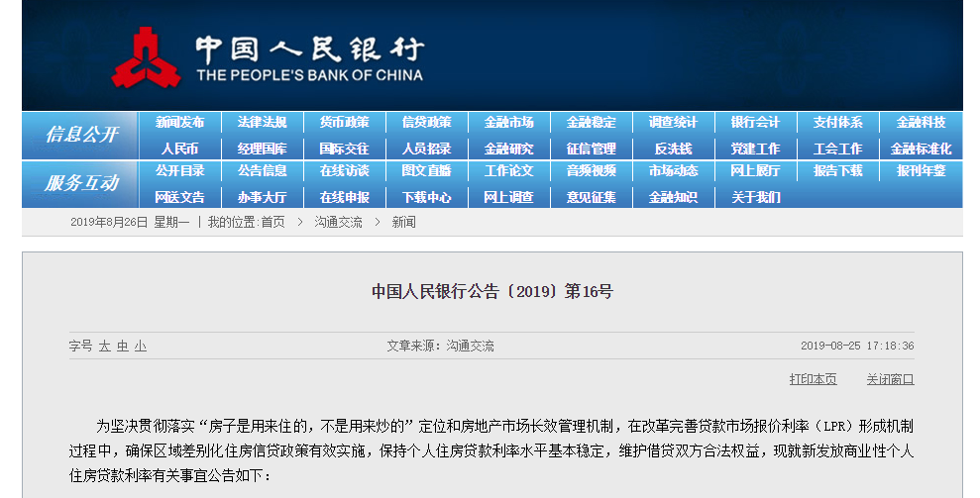Open 金融标准化 page
980x498 pixels.
pos(921,149)
